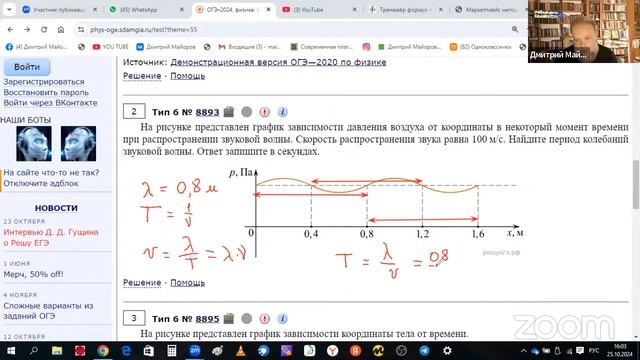Open the Интервью Д. Д. Гущина news link
The image size is (640, 360).
coord(51,237)
